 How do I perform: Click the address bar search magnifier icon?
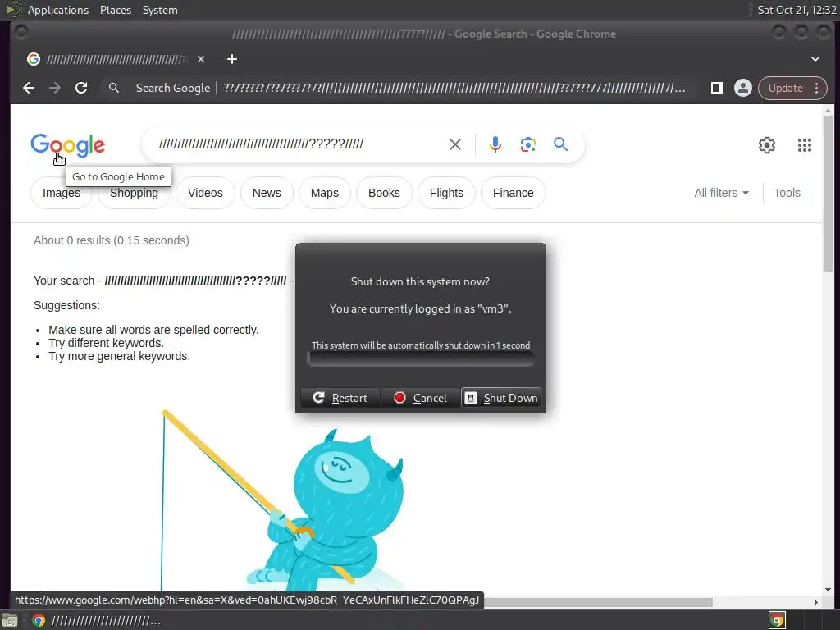[x=113, y=88]
